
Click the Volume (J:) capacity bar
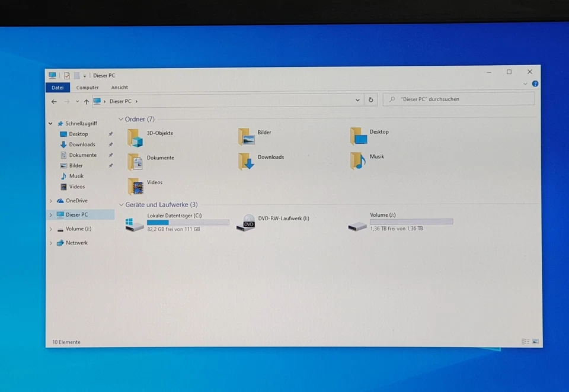point(411,221)
